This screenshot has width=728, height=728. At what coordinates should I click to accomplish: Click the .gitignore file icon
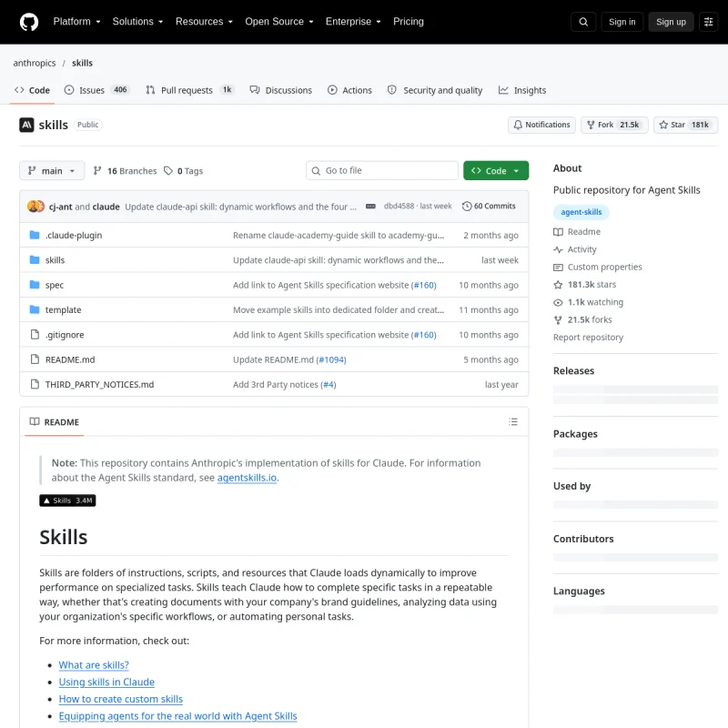(35, 334)
